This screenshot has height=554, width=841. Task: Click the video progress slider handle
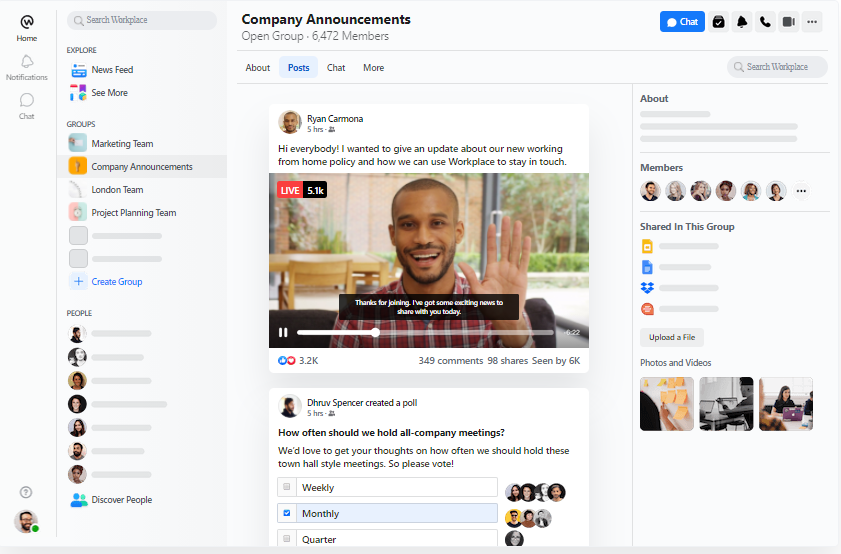click(x=375, y=333)
